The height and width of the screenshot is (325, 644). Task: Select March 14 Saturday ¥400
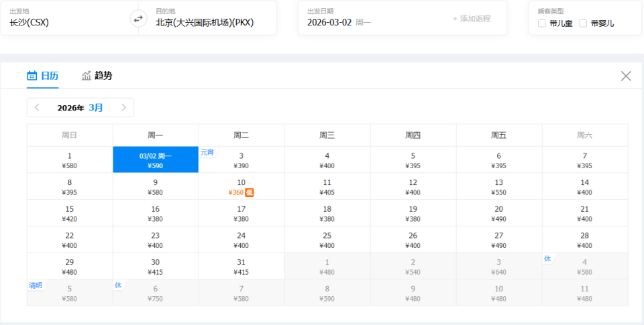click(x=585, y=186)
